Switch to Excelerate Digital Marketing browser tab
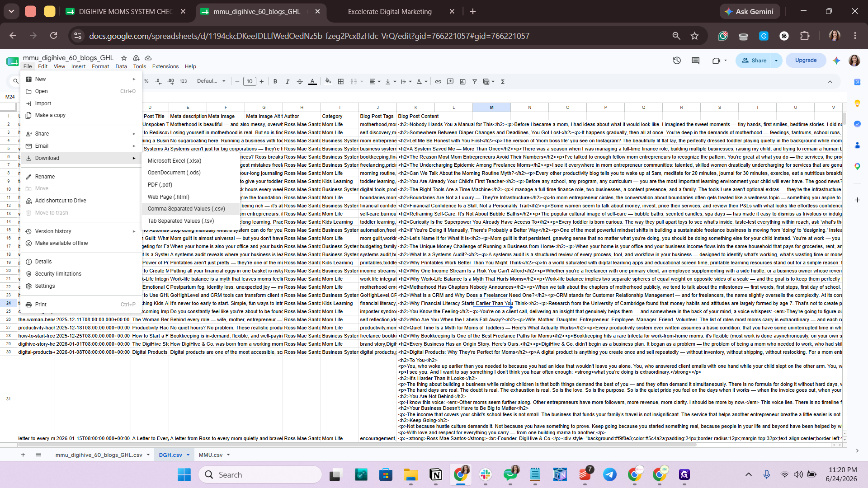This screenshot has height=488, width=868. click(390, 11)
